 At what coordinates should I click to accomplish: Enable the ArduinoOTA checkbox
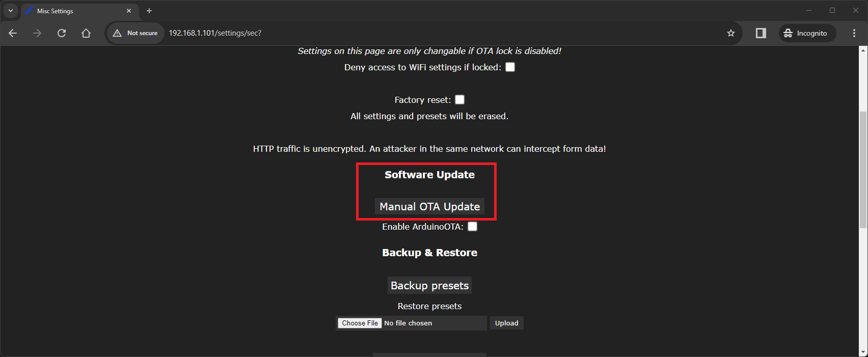coord(473,227)
